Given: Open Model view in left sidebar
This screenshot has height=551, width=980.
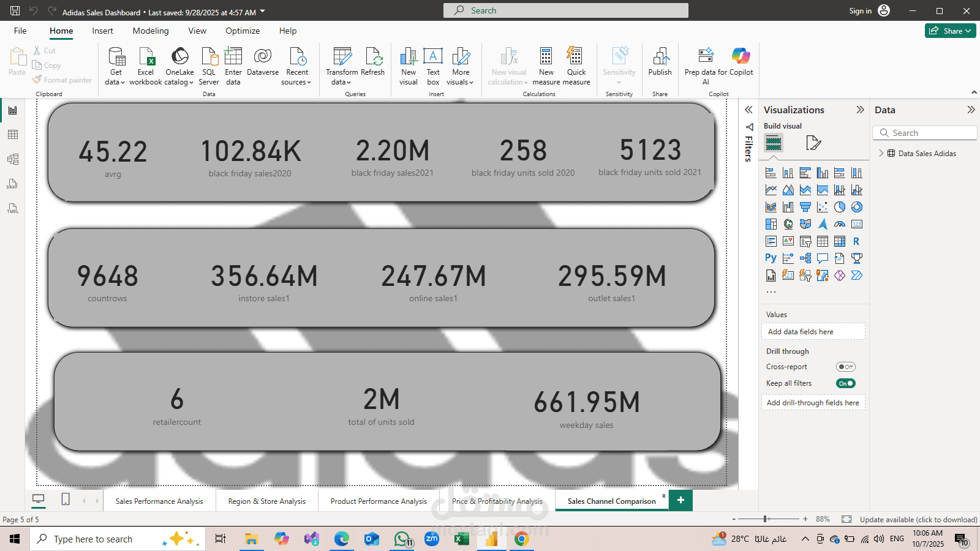Looking at the screenshot, I should [x=13, y=159].
